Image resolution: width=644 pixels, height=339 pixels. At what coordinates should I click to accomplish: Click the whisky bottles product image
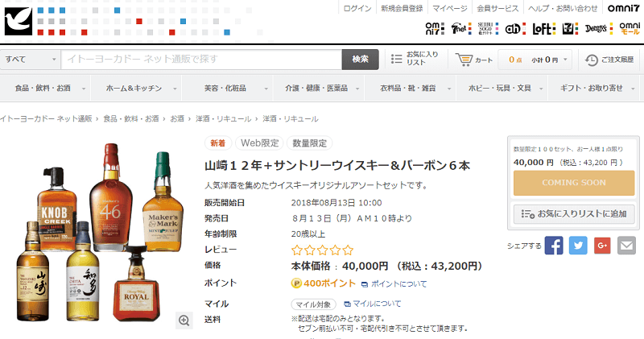click(99, 233)
